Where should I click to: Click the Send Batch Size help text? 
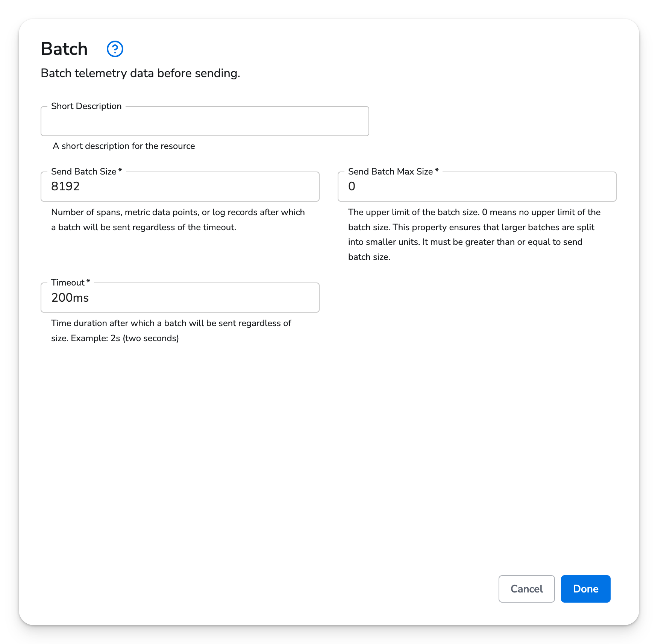[178, 219]
